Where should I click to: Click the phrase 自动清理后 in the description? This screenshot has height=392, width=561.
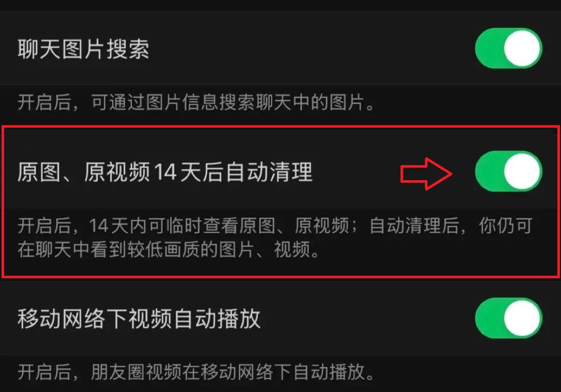click(414, 226)
